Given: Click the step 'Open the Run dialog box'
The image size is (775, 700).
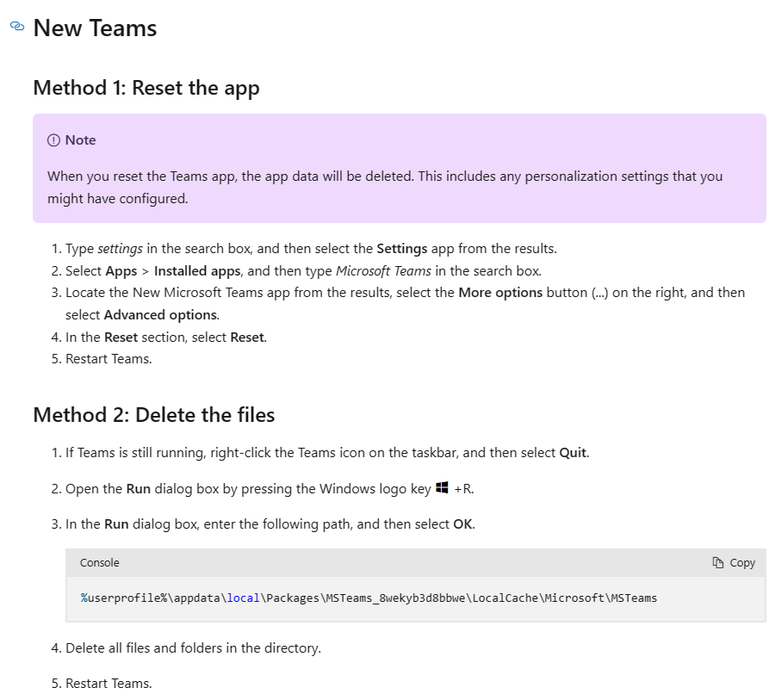Looking at the screenshot, I should tap(270, 488).
